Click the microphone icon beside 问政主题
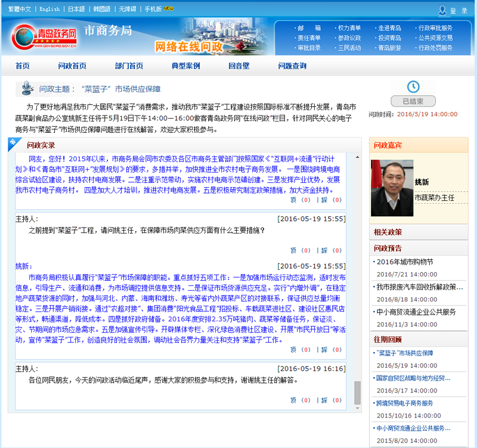This screenshot has width=477, height=448. point(27,89)
